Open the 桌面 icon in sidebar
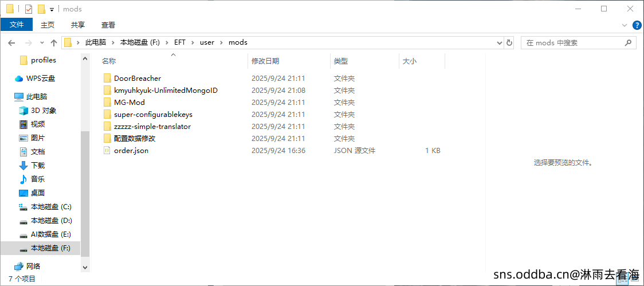644x286 pixels. coord(23,193)
